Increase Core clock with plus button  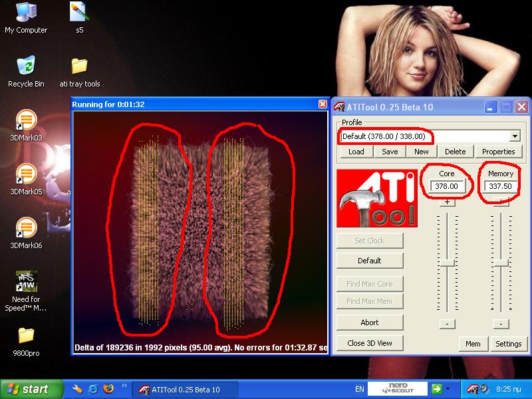[447, 202]
